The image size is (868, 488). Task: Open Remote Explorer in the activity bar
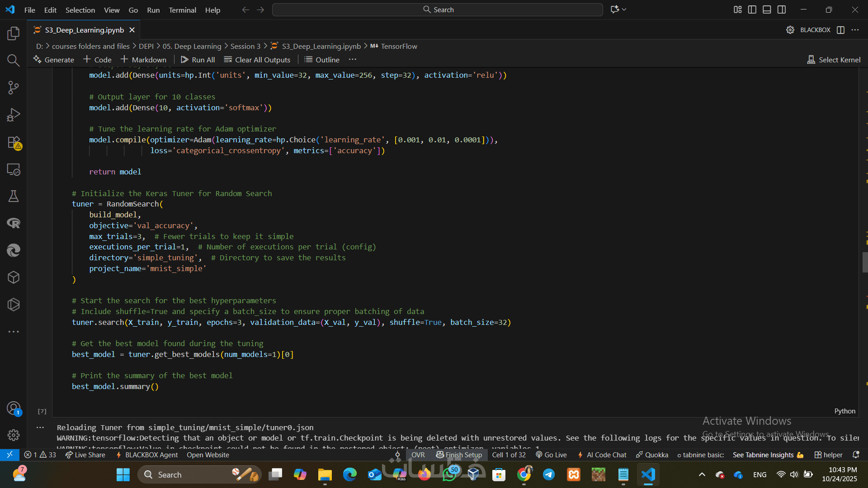(x=14, y=169)
